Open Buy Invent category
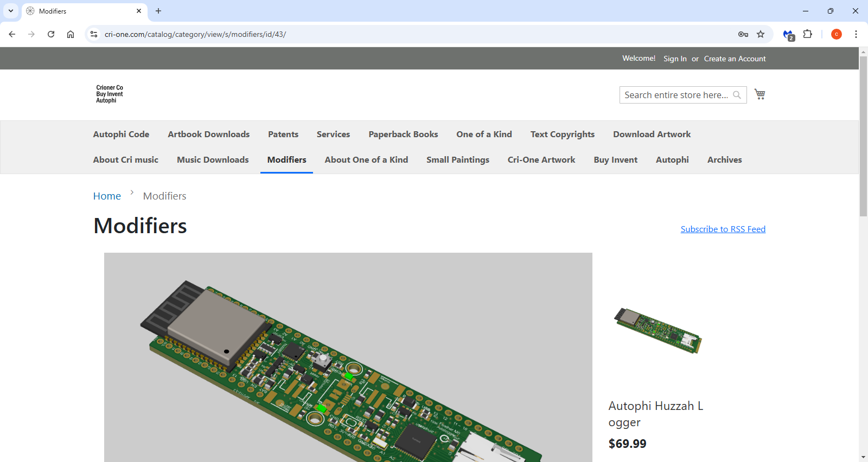Viewport: 868px width, 462px height. [616, 159]
